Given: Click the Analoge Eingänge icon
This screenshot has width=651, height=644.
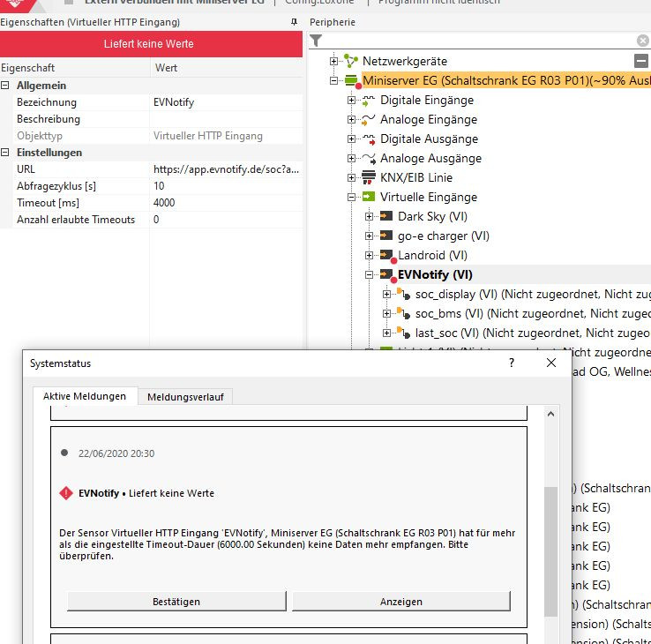Looking at the screenshot, I should tap(368, 120).
